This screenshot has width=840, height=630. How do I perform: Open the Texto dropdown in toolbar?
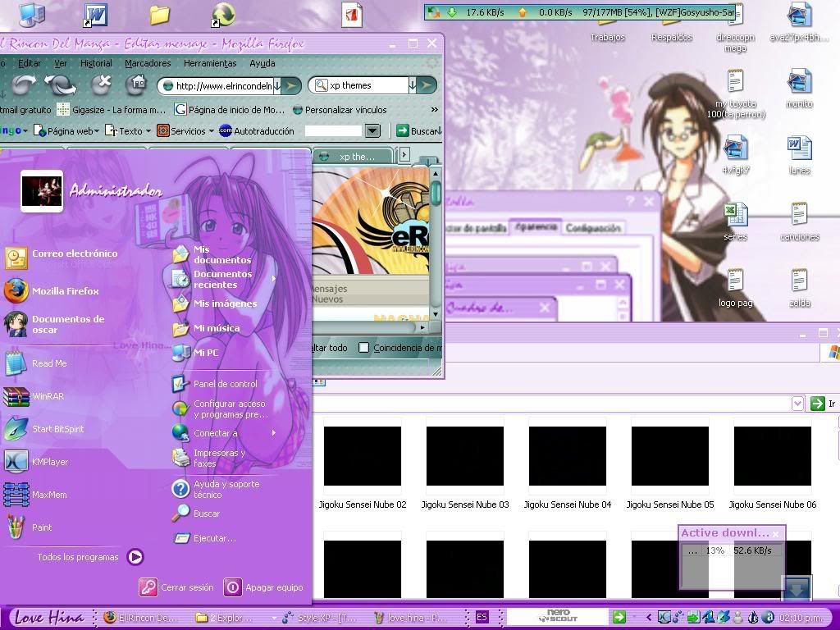pos(127,130)
